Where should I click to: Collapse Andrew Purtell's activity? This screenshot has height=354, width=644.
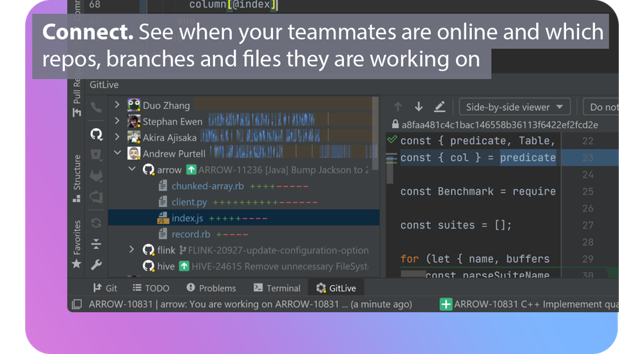[117, 153]
